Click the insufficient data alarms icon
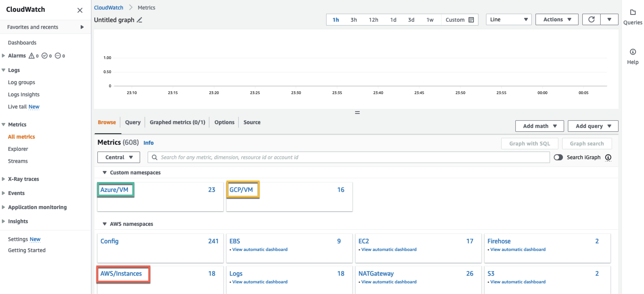The image size is (644, 294). [x=58, y=56]
